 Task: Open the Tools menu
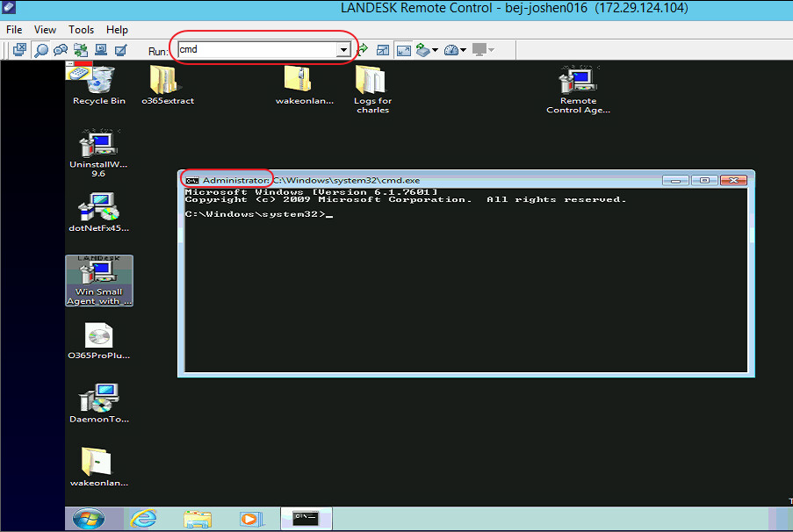[x=81, y=29]
